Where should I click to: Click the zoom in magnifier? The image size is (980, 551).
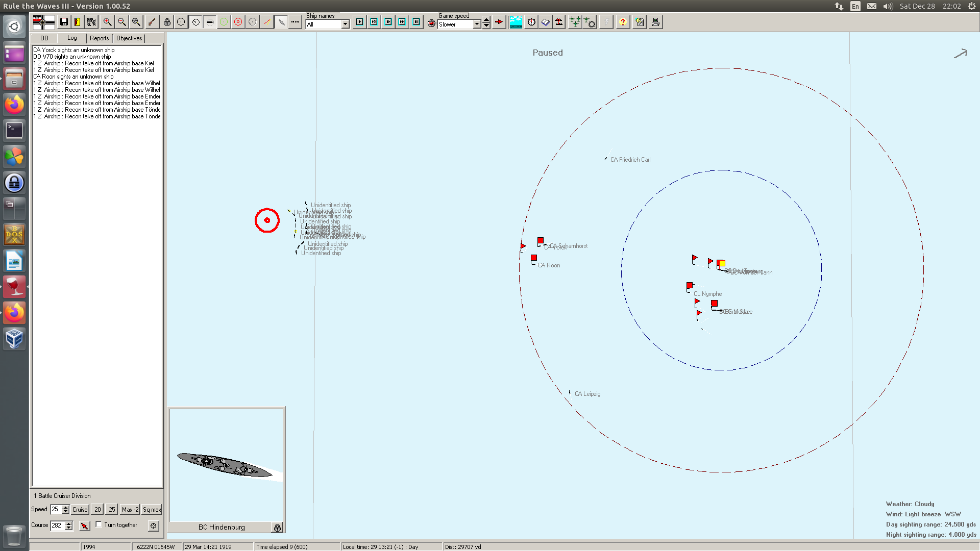(107, 22)
